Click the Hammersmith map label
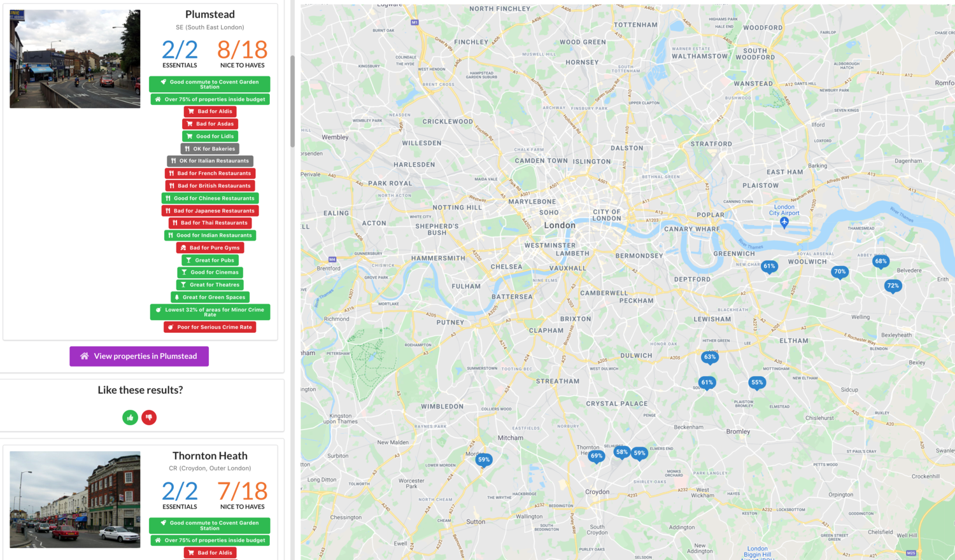Screen dimensions: 955x560 (x=438, y=258)
